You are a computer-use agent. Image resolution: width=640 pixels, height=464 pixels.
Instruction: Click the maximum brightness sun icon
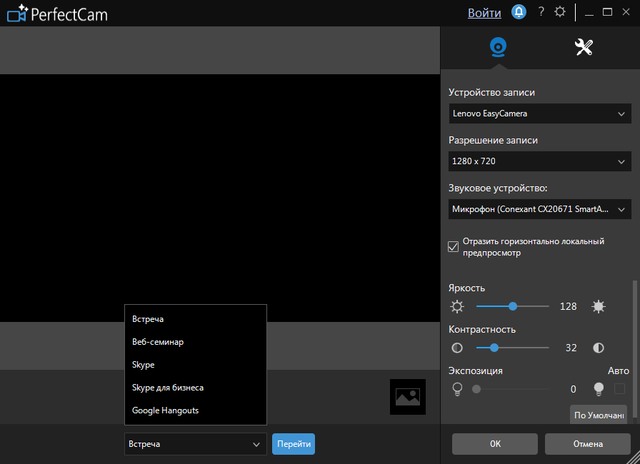pos(599,307)
